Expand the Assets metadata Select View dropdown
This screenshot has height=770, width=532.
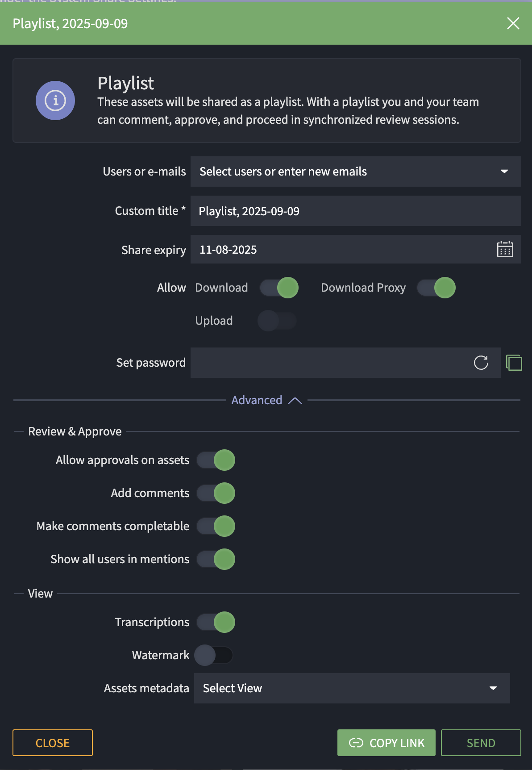[352, 688]
